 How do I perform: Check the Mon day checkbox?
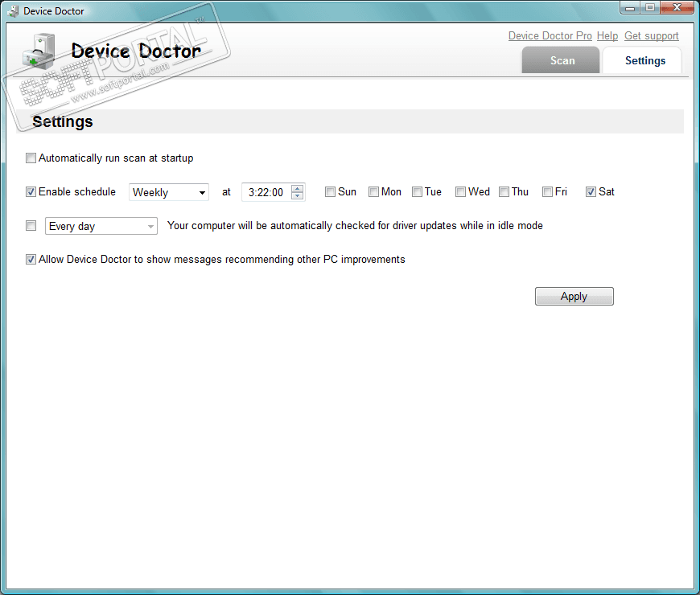(x=373, y=192)
